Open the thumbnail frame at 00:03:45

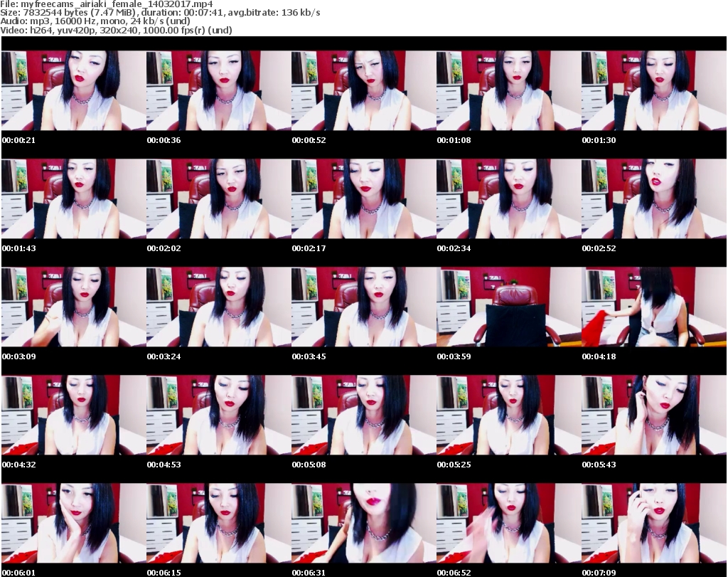(363, 307)
